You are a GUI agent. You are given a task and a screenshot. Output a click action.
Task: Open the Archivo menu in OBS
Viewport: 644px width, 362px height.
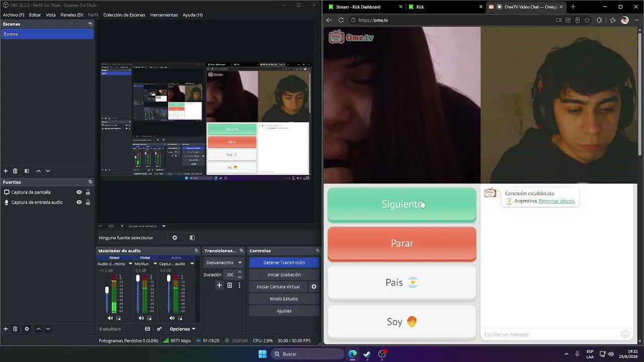click(14, 15)
